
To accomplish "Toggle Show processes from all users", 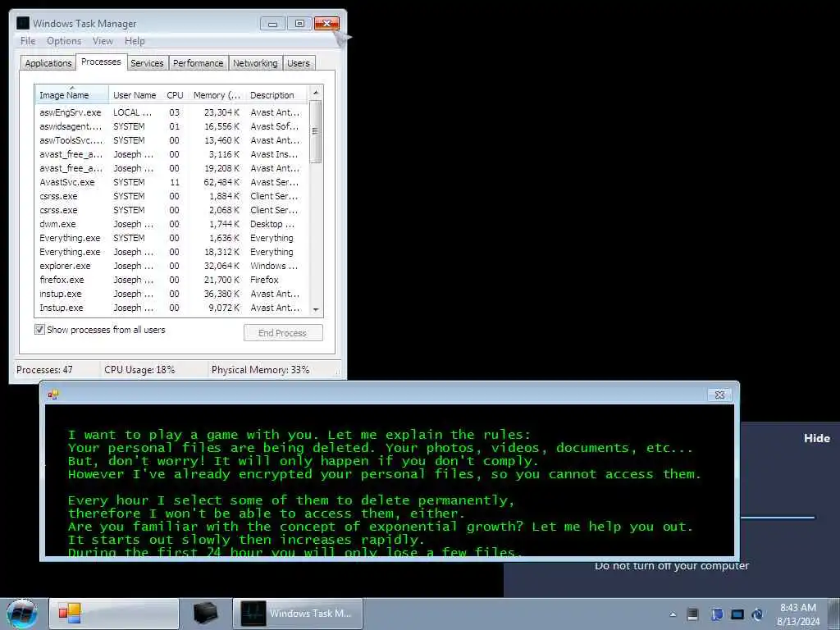I will [39, 330].
